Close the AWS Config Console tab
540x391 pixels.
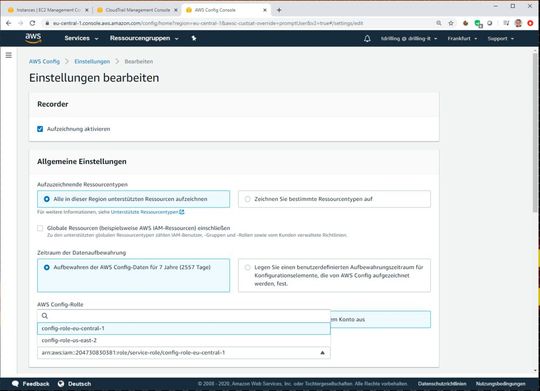tap(265, 10)
